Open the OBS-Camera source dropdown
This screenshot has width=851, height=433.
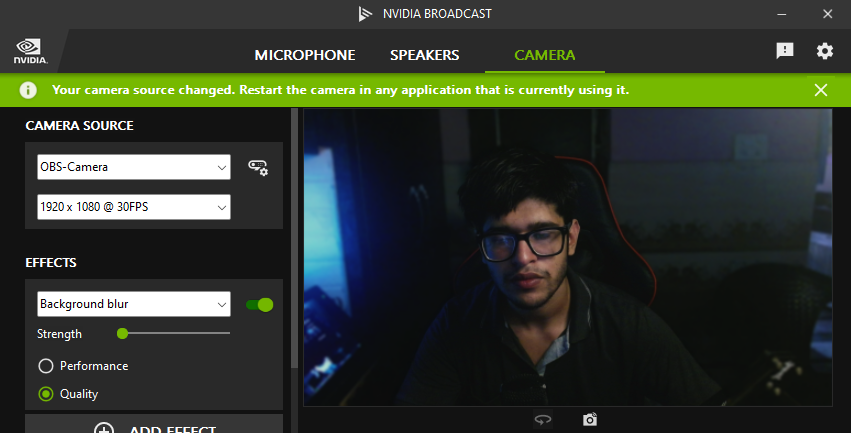(134, 167)
